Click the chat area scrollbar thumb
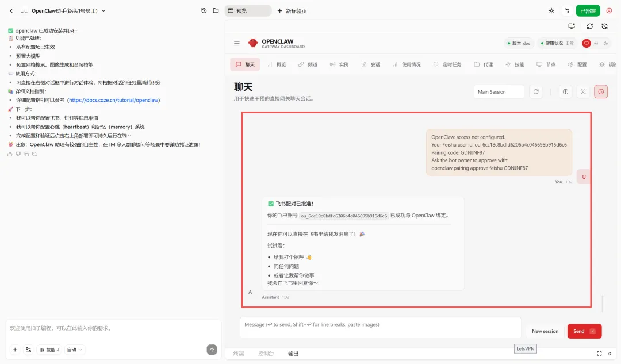 pyautogui.click(x=603, y=304)
